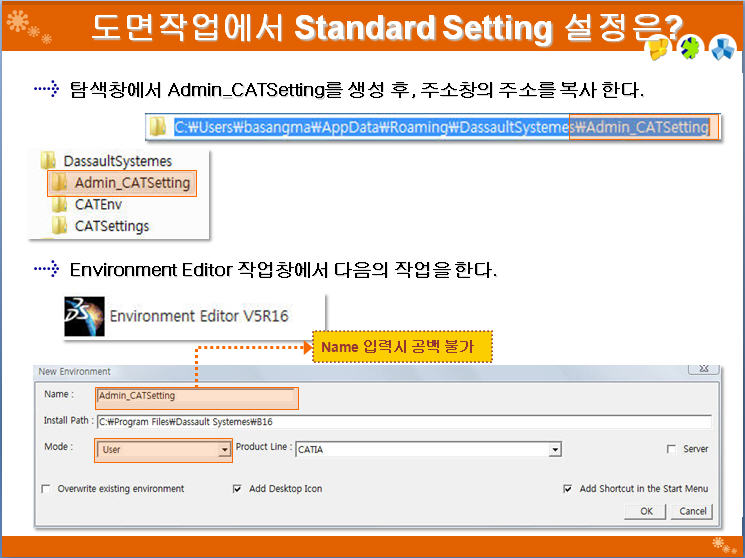Click the folder icon in the address bar
The image size is (745, 558).
point(158,126)
